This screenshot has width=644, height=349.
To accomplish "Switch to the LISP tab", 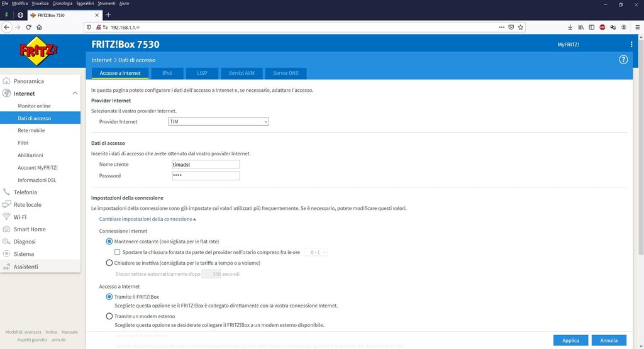I will coord(202,73).
